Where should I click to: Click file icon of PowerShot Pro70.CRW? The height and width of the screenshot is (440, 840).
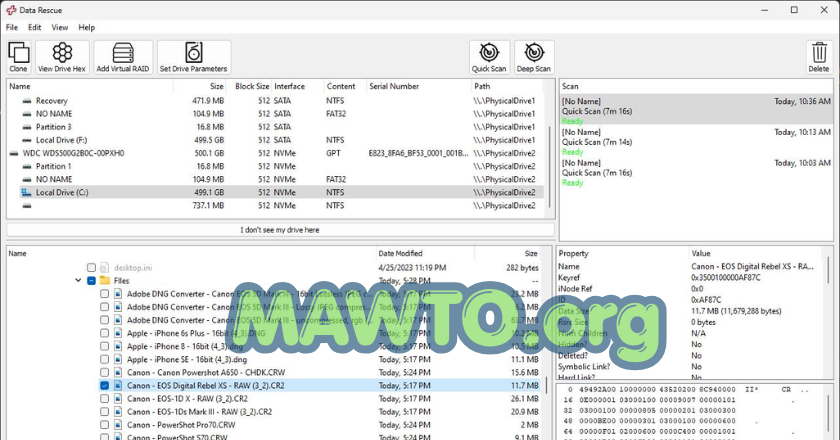118,425
